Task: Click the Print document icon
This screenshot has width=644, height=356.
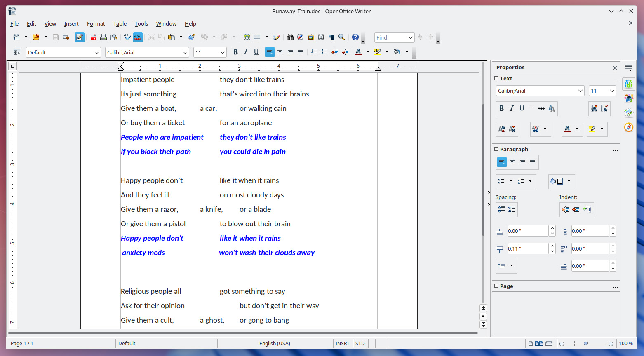Action: click(x=103, y=37)
